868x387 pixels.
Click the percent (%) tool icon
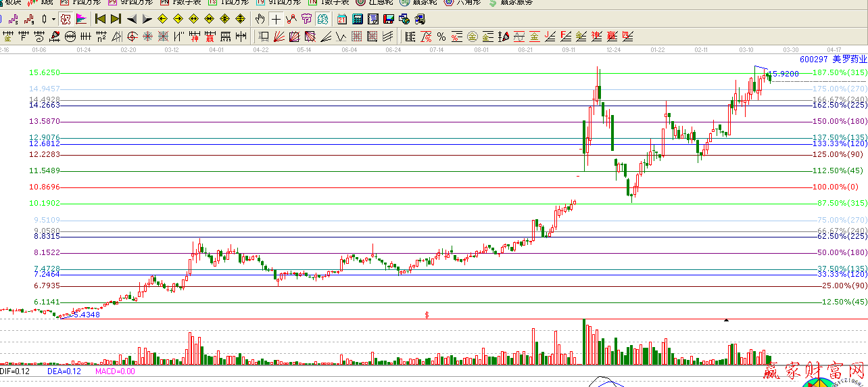point(441,37)
